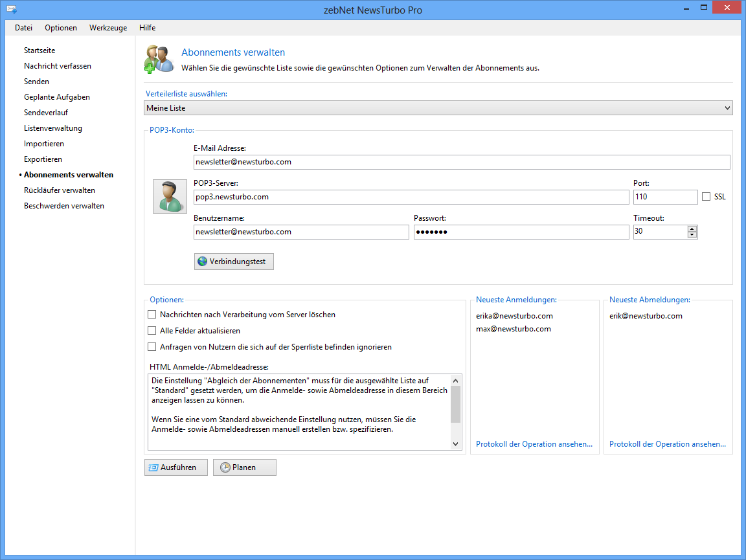The image size is (746, 560).
Task: Open Rückläufer verwalten in the sidebar
Action: click(60, 190)
